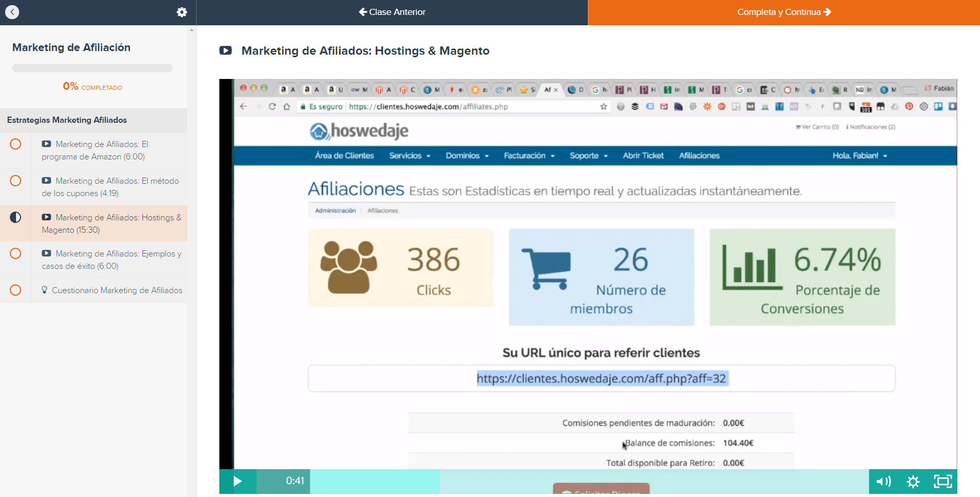Toggle completion circle for El programa de Amazon
Image resolution: width=980 pixels, height=497 pixels.
click(15, 144)
